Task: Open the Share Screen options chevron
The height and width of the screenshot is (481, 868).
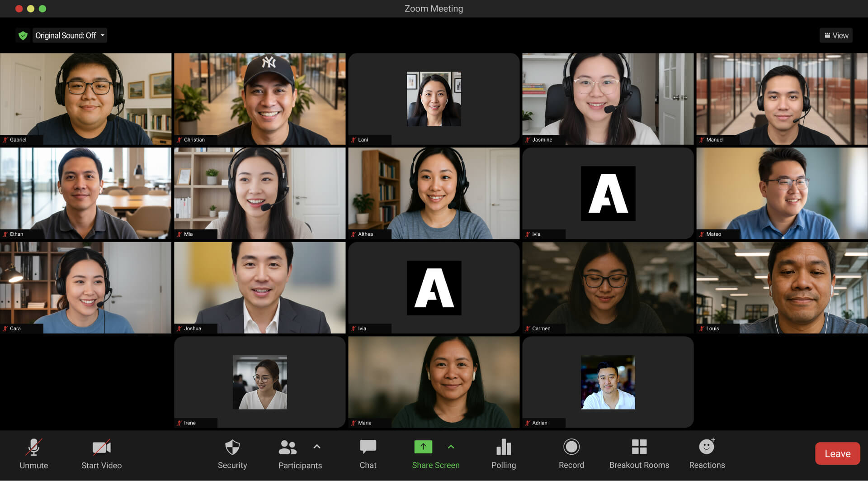Action: pyautogui.click(x=451, y=447)
